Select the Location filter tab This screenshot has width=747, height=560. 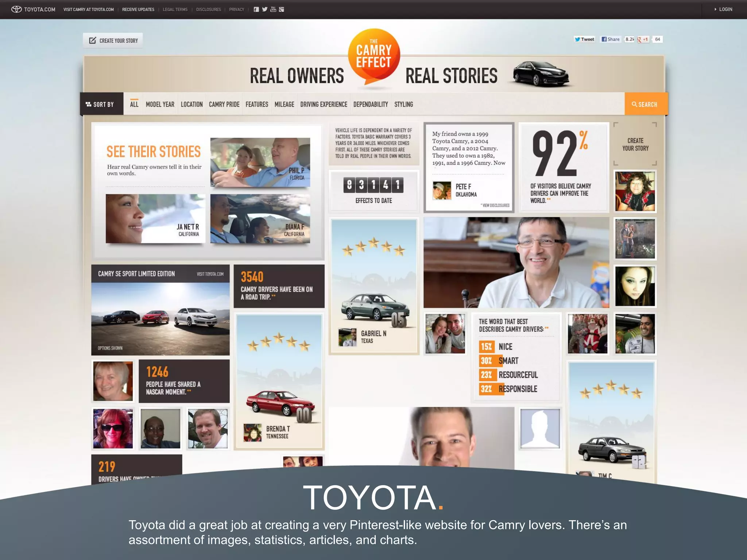pos(192,104)
